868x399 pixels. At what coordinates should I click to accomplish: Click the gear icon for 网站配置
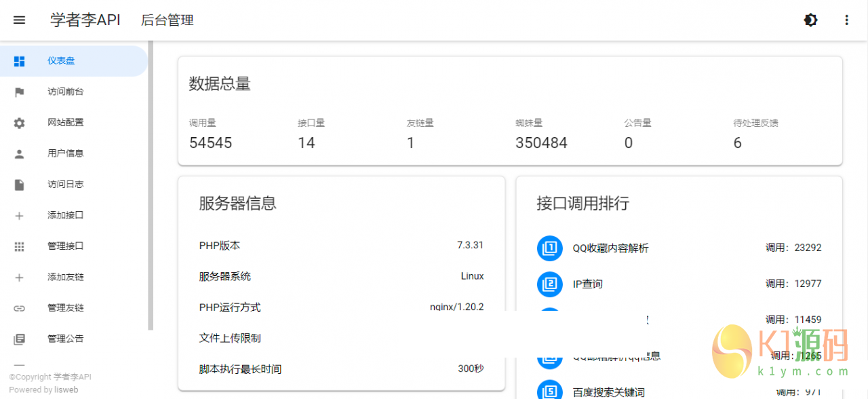pos(19,123)
